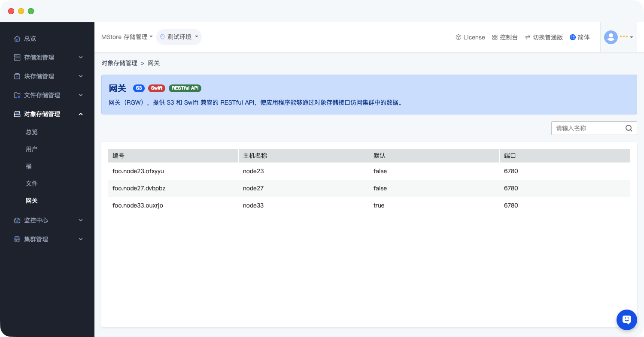Viewport: 644px width, 337px height.
Task: Click the 监控中心 monitoring gauge icon
Action: click(x=17, y=220)
